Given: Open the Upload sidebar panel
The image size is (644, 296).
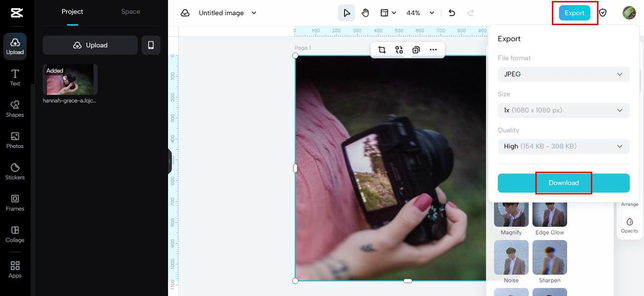Looking at the screenshot, I should [x=15, y=46].
